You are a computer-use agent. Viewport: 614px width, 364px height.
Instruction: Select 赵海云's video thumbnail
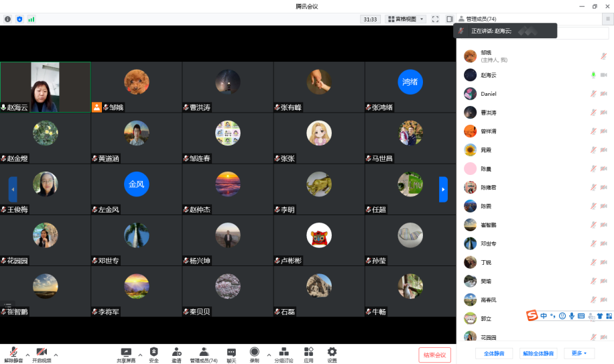coord(46,87)
